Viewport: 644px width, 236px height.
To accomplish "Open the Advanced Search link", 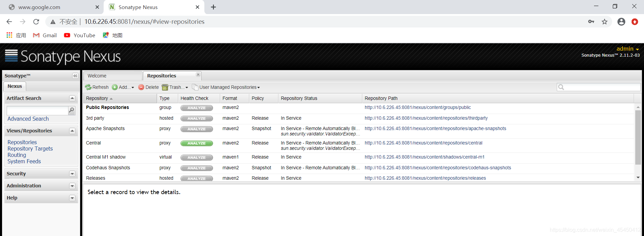I will coord(28,119).
